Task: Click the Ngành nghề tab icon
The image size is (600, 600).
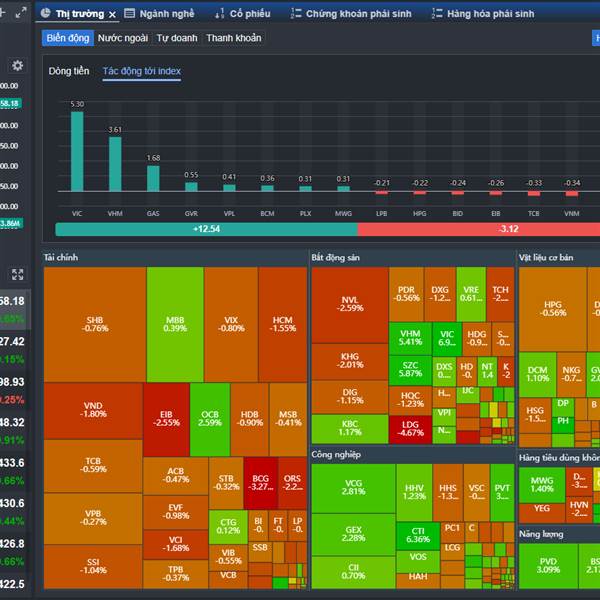Action: click(x=130, y=14)
